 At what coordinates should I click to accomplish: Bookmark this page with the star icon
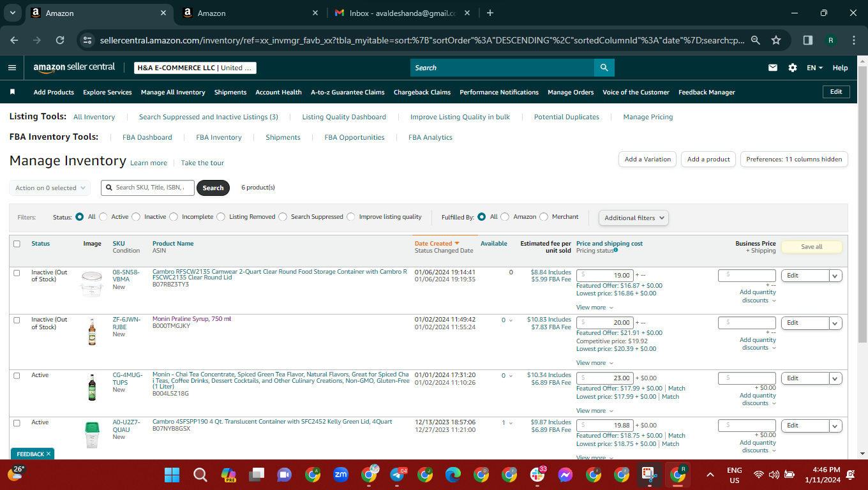pos(776,40)
